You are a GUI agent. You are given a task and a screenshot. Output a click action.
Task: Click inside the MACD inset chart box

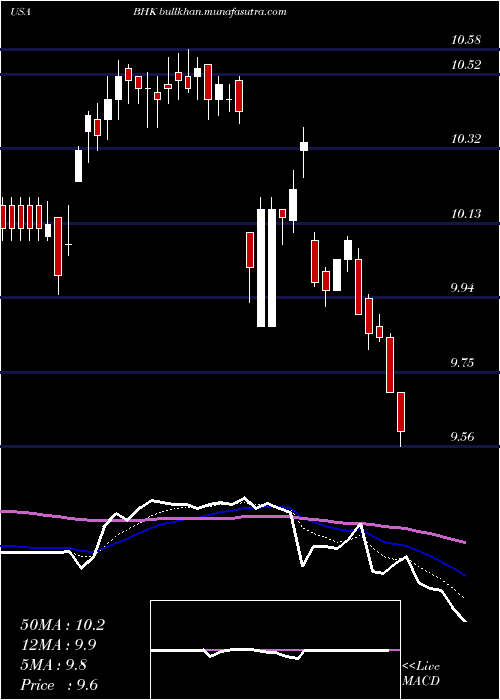click(275, 650)
